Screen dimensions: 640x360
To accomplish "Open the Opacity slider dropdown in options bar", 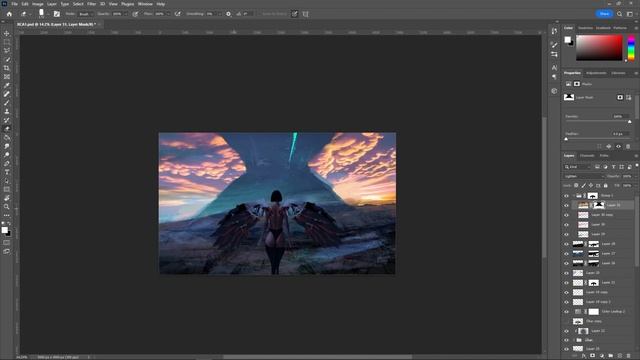I will [x=126, y=14].
